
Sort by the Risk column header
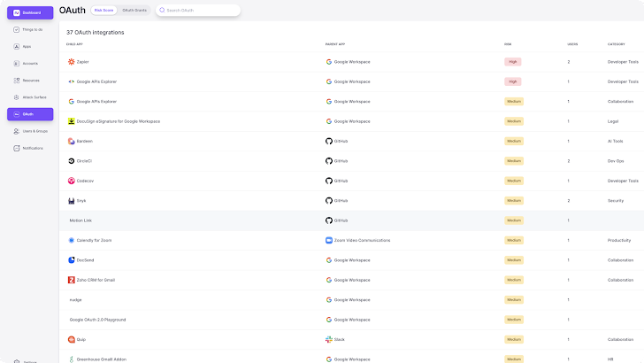click(x=508, y=42)
